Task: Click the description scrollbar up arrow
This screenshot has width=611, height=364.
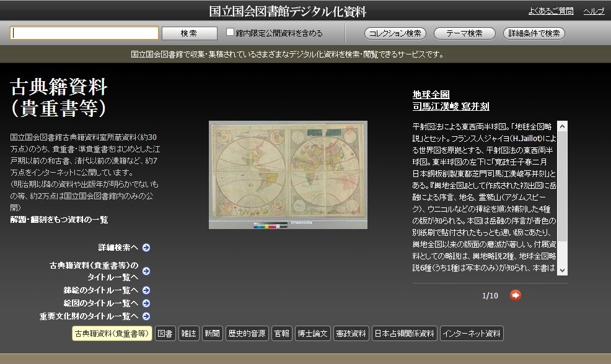Action: coord(562,126)
